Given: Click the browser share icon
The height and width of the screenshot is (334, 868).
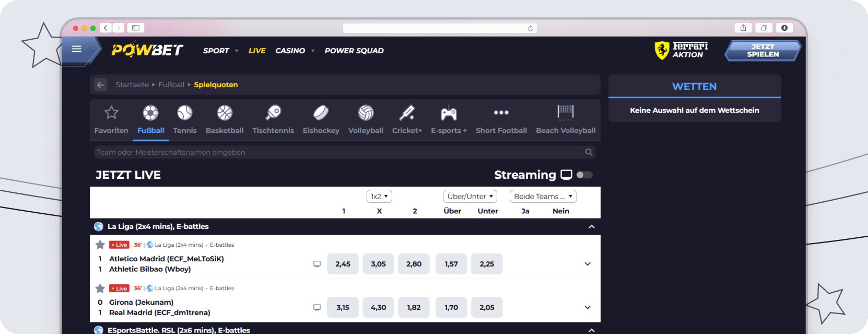Looking at the screenshot, I should click(743, 28).
